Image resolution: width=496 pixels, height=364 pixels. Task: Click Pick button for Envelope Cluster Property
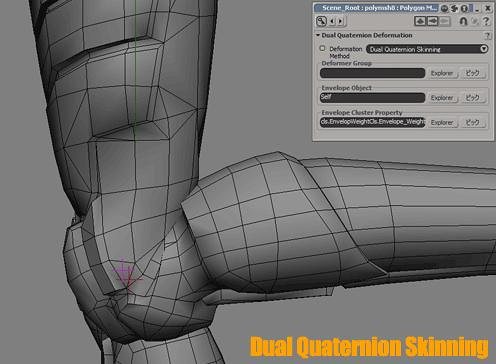pos(472,123)
